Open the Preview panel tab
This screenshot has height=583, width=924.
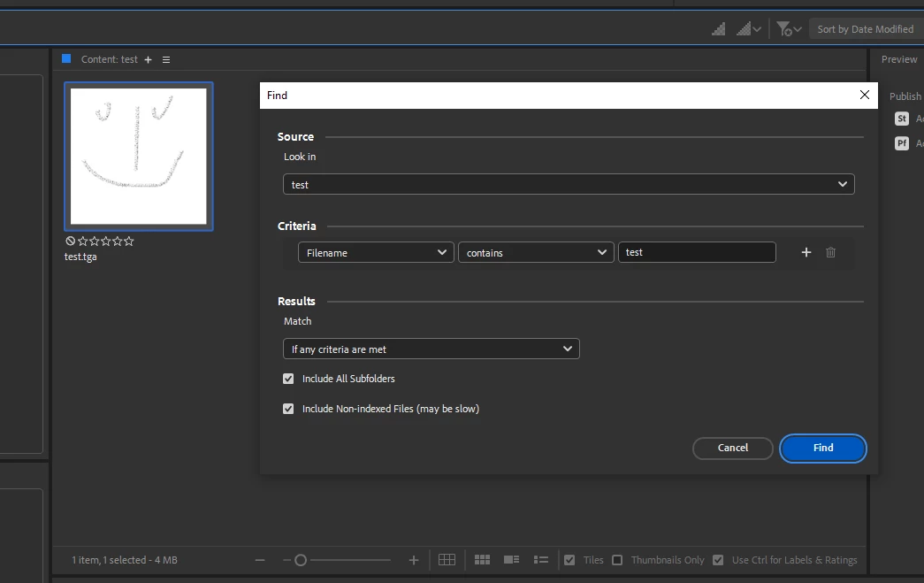898,59
